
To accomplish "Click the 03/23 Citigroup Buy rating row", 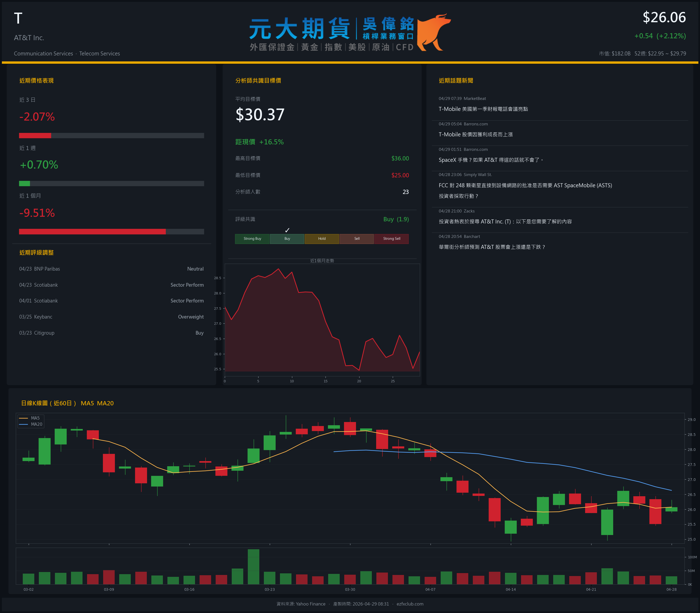I will (111, 333).
